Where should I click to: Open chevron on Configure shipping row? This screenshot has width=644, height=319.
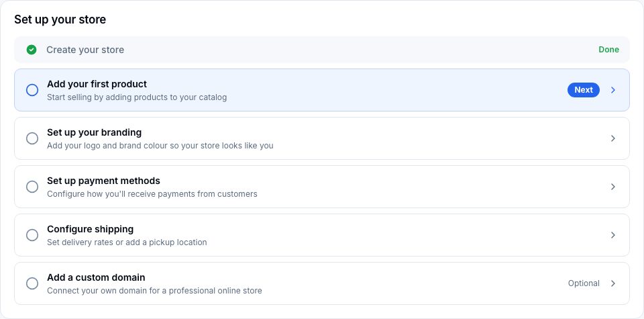pyautogui.click(x=612, y=235)
